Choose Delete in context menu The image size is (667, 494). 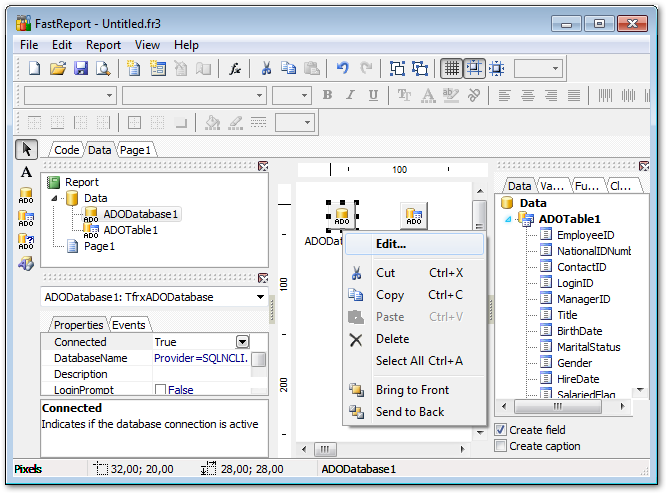[x=414, y=339]
